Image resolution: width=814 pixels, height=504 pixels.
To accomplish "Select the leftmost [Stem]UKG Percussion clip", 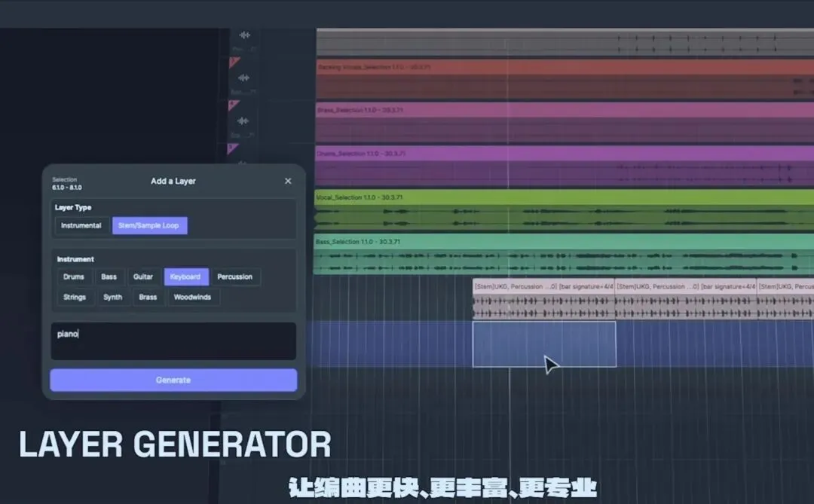I will 543,299.
